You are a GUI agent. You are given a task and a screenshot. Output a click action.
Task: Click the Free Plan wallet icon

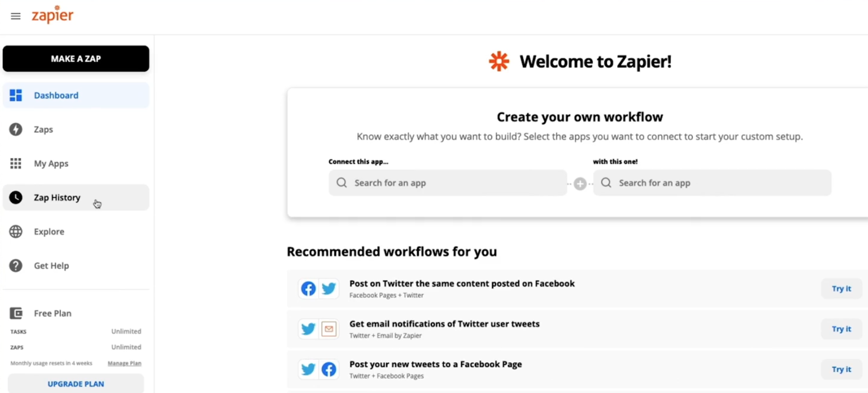point(16,313)
